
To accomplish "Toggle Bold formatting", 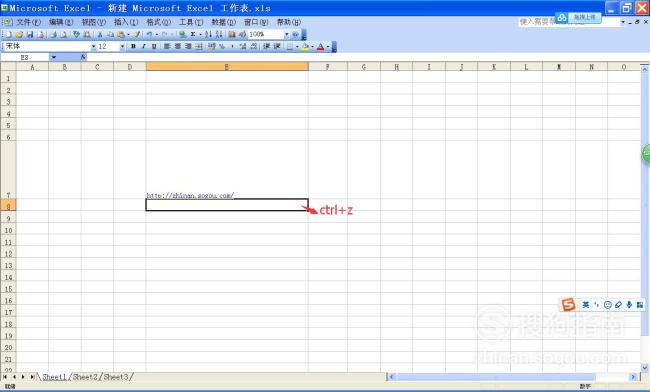I will pos(133,46).
